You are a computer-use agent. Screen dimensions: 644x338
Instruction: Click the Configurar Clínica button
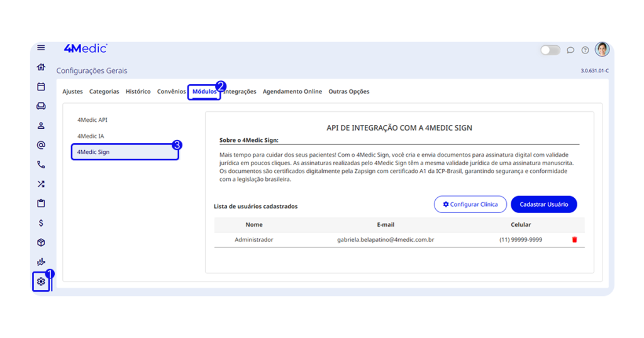point(470,204)
